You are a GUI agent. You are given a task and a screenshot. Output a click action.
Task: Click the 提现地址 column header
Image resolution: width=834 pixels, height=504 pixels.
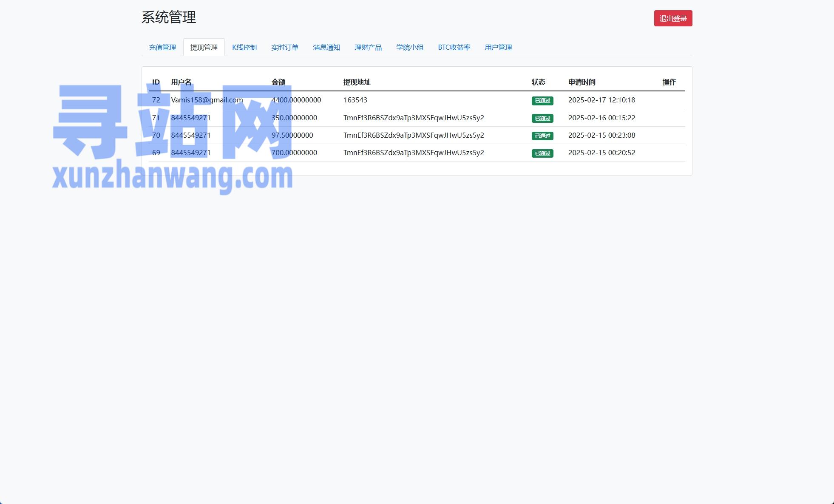pos(357,82)
